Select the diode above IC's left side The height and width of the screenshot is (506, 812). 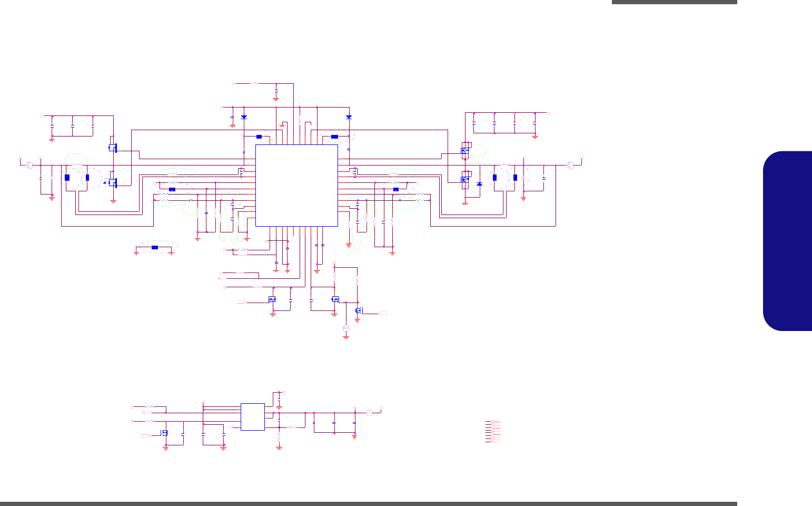pyautogui.click(x=244, y=117)
